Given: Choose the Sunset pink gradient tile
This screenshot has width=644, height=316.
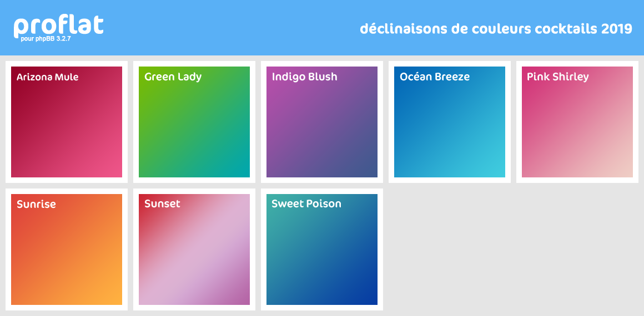Looking at the screenshot, I should click(194, 249).
